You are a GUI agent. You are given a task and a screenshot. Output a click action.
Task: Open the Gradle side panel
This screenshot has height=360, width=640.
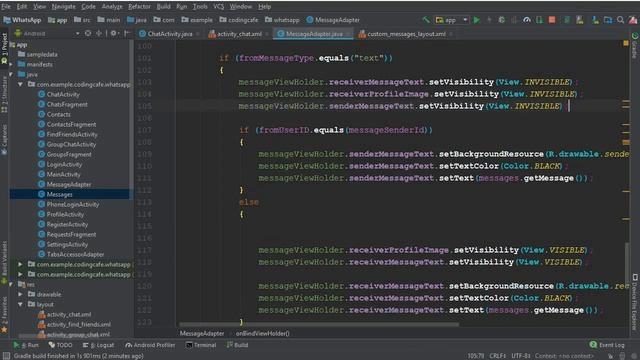(635, 45)
